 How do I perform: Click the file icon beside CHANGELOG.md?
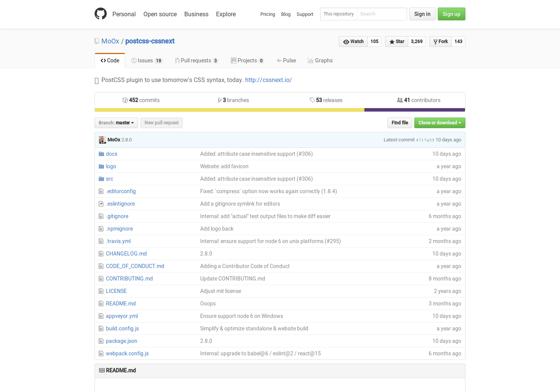point(101,254)
